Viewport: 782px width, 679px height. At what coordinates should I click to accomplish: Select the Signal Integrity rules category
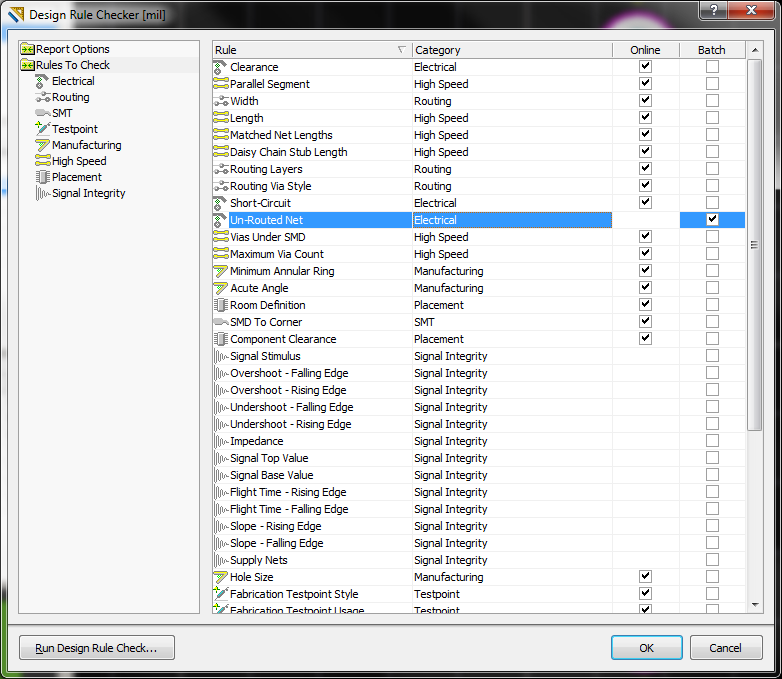[89, 193]
